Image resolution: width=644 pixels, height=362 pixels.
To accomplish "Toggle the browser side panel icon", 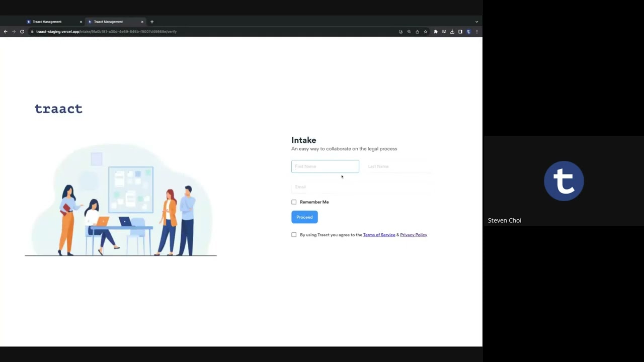I will tap(460, 32).
